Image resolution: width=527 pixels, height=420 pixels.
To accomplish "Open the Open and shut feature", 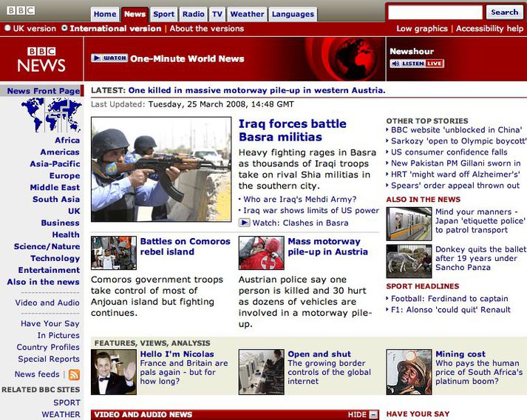I will (x=319, y=354).
